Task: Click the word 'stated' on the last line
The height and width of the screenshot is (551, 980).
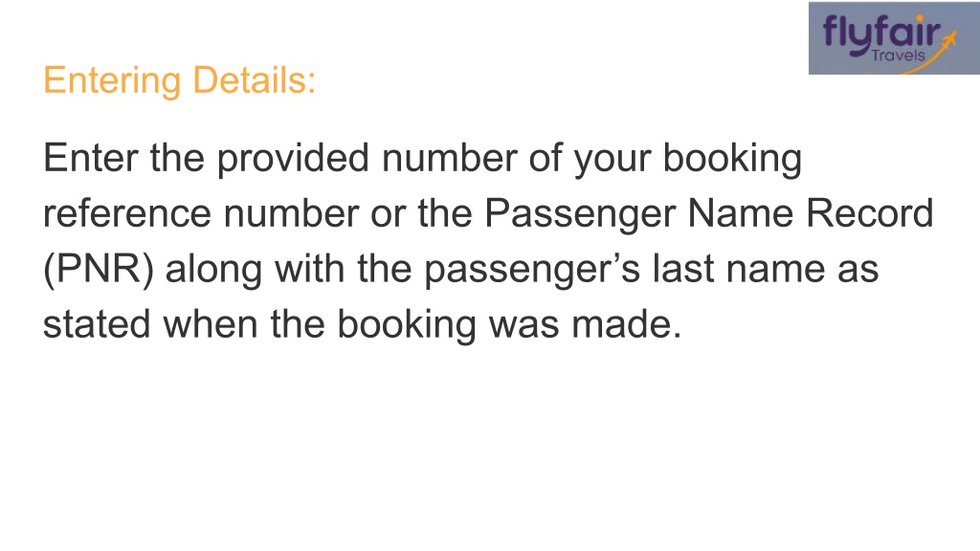Action: pos(97,325)
